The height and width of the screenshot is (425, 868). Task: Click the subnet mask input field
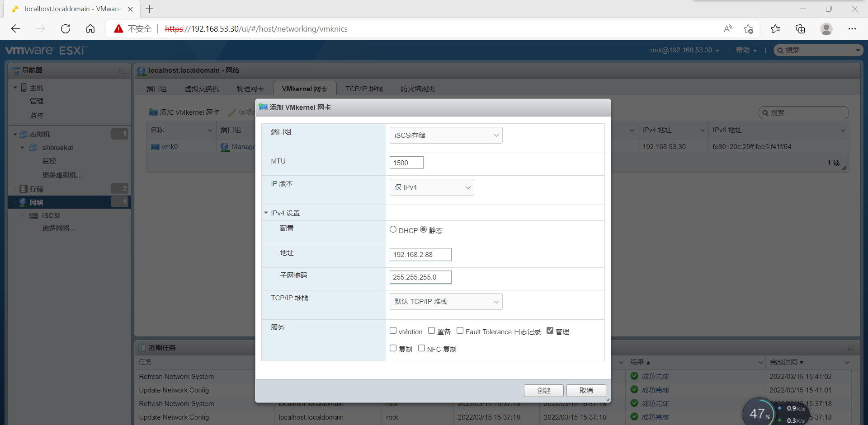(x=420, y=277)
